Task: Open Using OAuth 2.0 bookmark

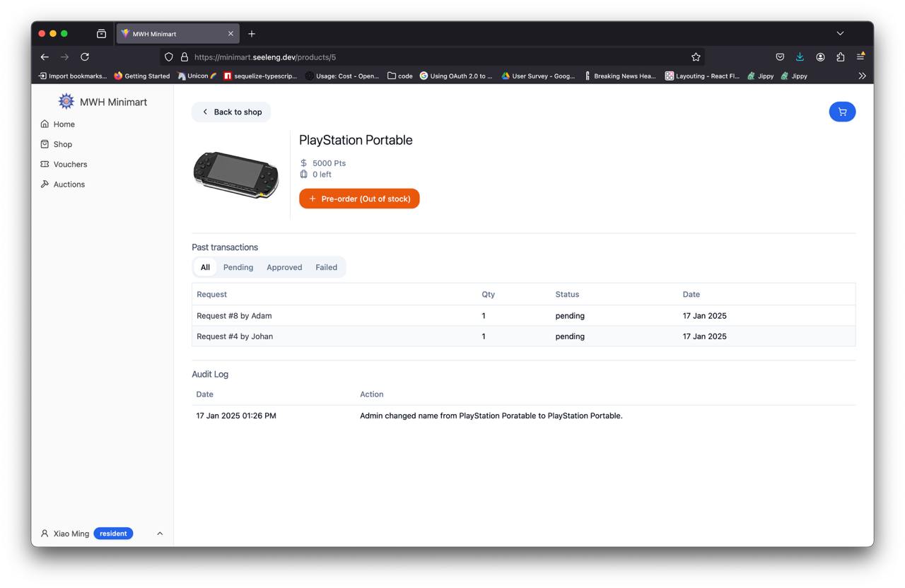Action: (x=456, y=76)
